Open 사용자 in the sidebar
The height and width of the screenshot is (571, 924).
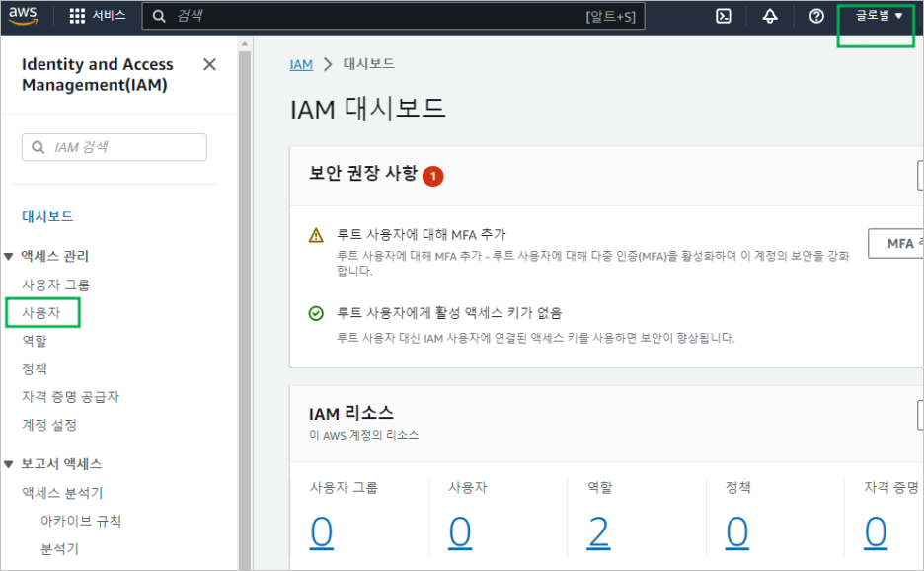(x=41, y=312)
